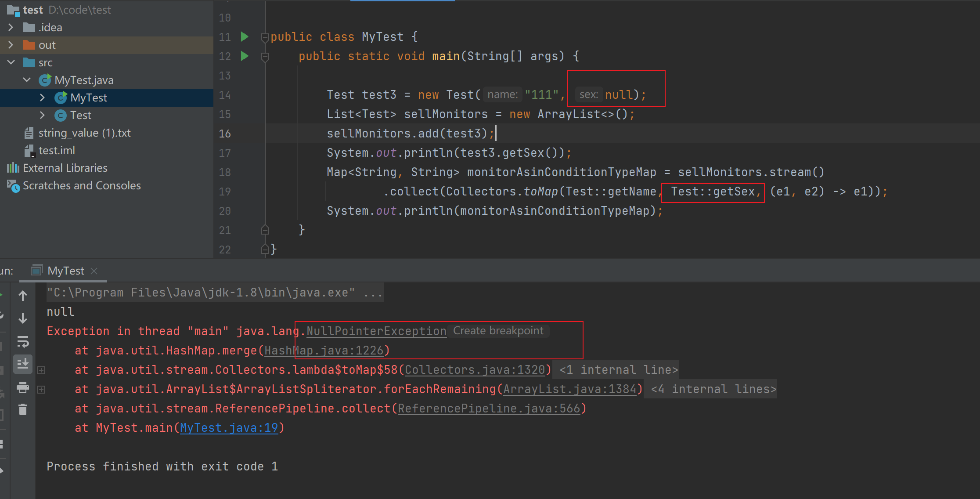Open string_value (1).txt file
This screenshot has width=980, height=499.
tap(84, 133)
